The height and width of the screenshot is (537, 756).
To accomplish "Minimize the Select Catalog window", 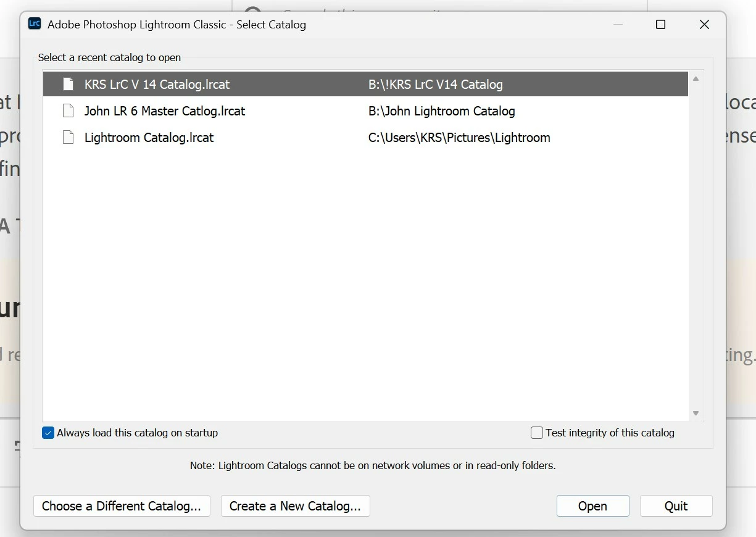I will [618, 25].
